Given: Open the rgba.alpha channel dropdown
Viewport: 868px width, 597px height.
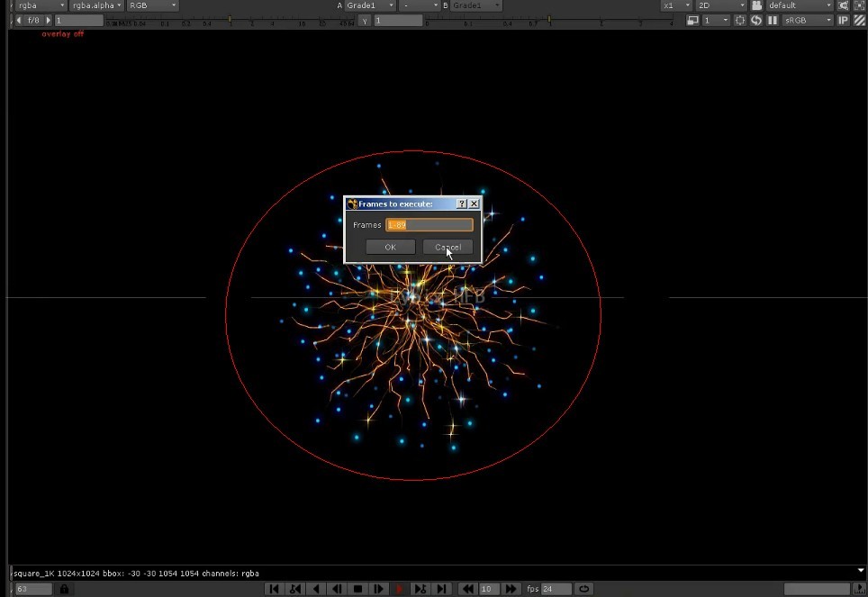Looking at the screenshot, I should (x=95, y=5).
